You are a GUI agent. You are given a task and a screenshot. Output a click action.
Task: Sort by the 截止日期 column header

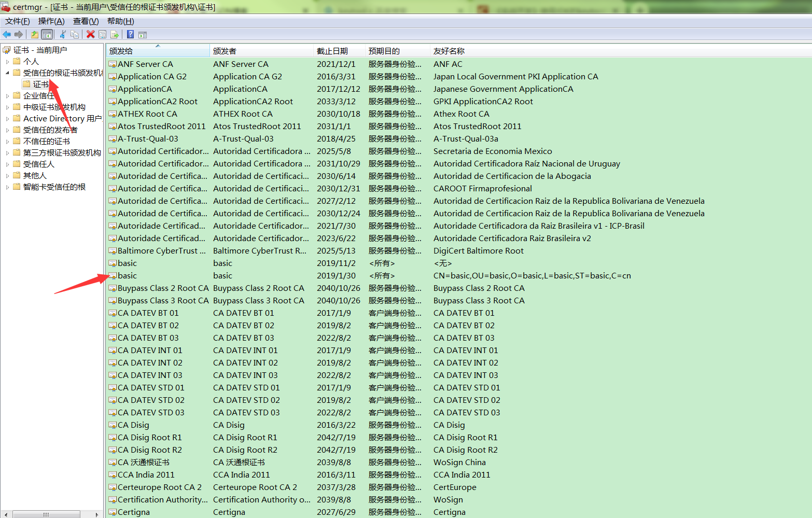click(x=340, y=51)
